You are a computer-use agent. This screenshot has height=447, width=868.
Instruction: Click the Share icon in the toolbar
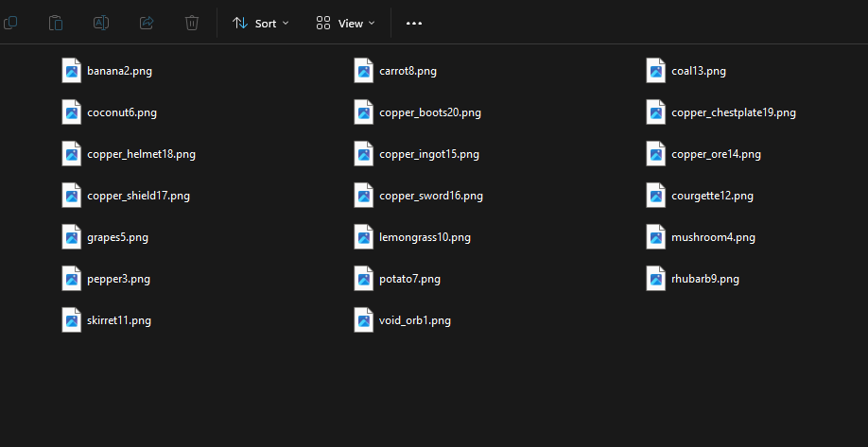(147, 23)
